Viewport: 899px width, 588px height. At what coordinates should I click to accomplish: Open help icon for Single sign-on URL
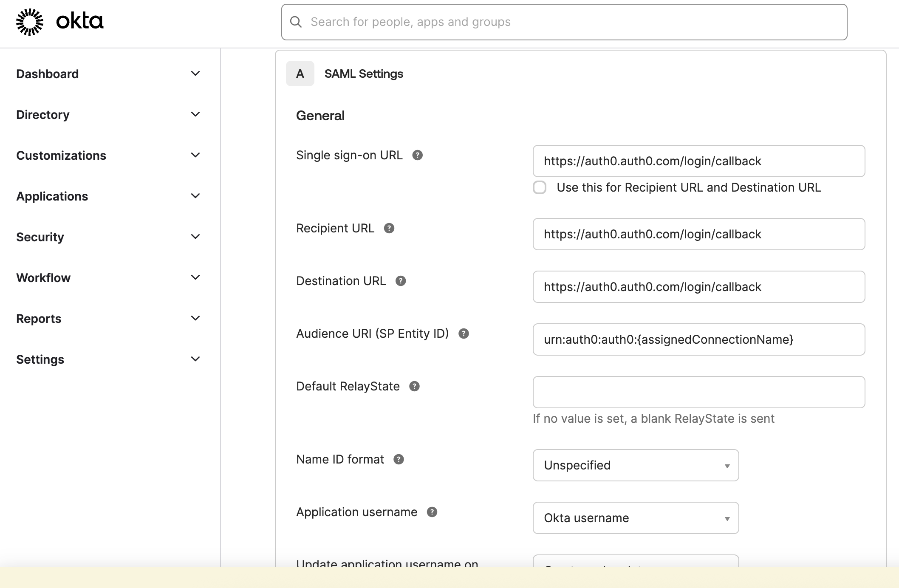pyautogui.click(x=418, y=155)
